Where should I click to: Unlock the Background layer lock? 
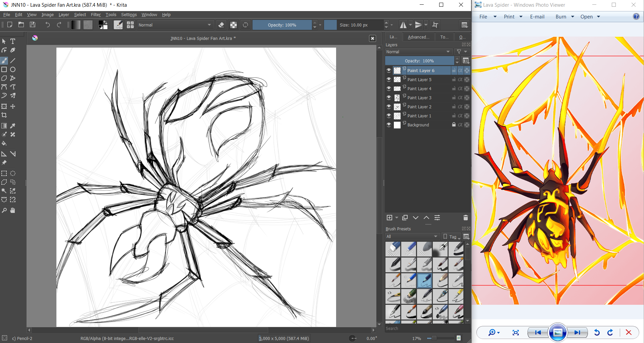pyautogui.click(x=454, y=125)
